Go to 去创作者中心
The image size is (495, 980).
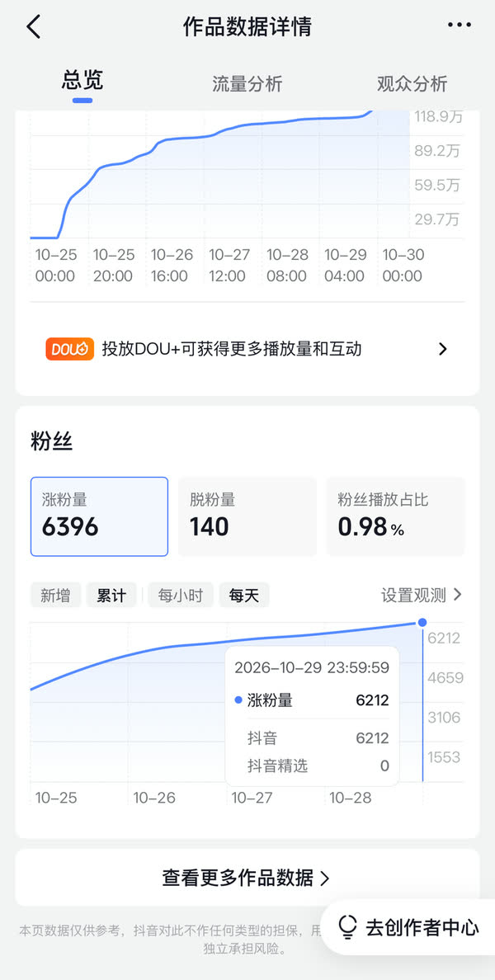click(408, 927)
